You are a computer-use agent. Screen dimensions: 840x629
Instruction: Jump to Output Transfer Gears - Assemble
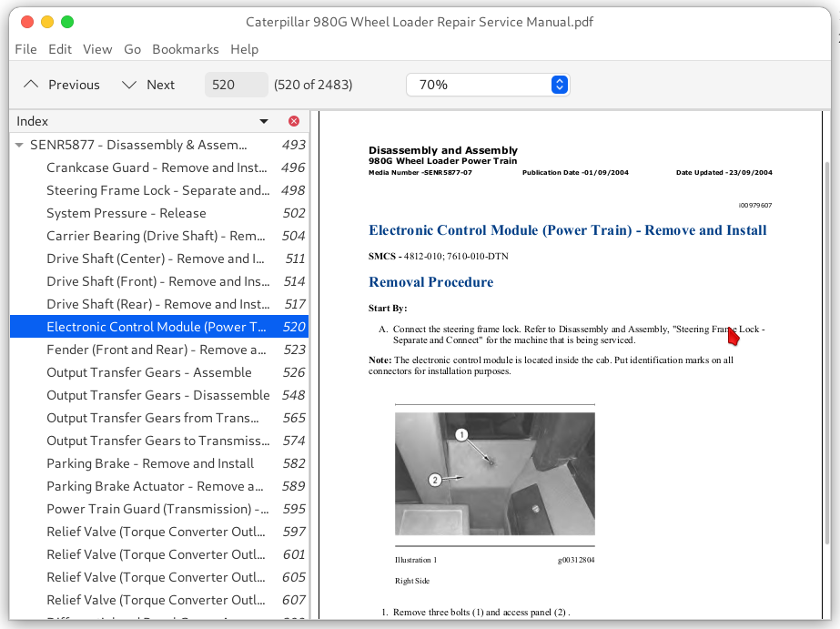(148, 372)
